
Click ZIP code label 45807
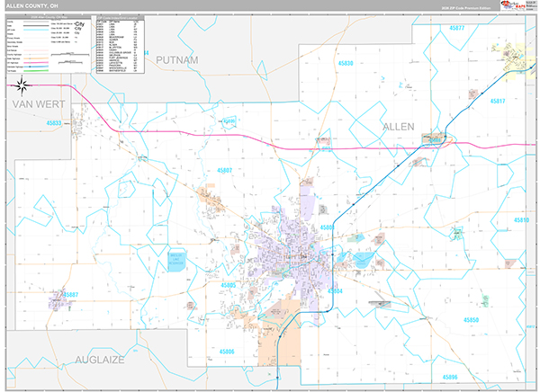(224, 170)
